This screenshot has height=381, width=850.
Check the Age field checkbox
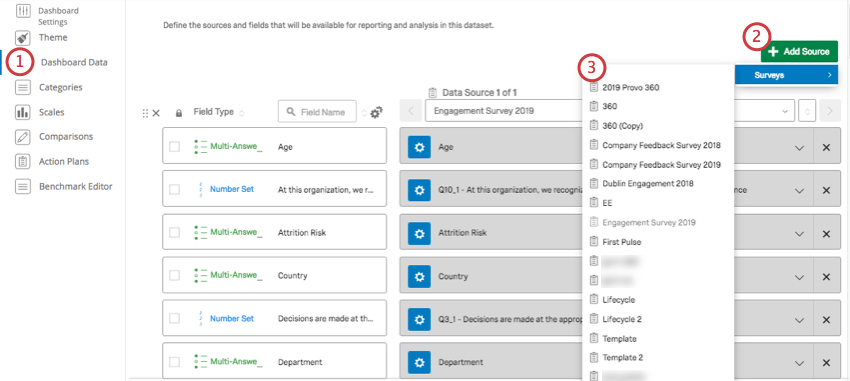pyautogui.click(x=175, y=146)
